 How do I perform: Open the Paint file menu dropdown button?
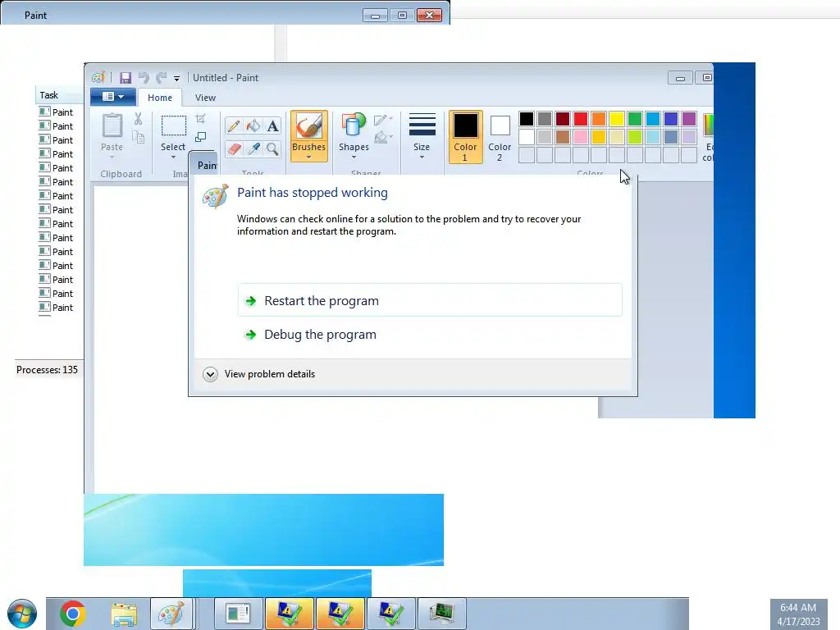pyautogui.click(x=113, y=97)
